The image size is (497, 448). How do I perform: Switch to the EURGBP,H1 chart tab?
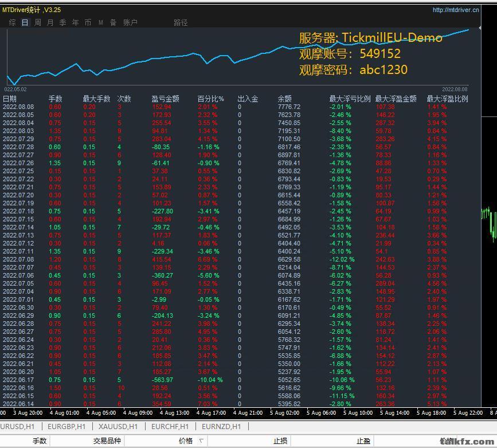point(66,426)
